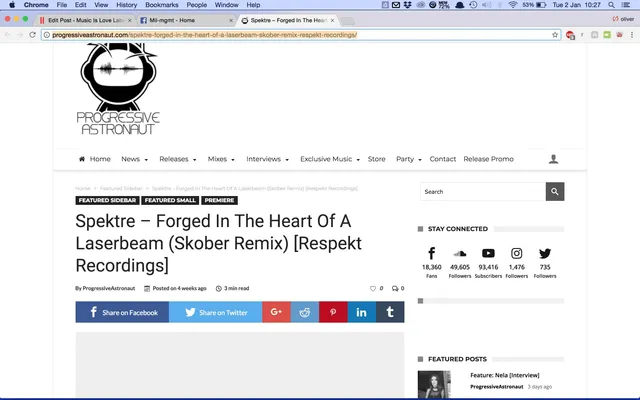Open the comments bubble icon
The width and height of the screenshot is (640, 400).
(395, 288)
